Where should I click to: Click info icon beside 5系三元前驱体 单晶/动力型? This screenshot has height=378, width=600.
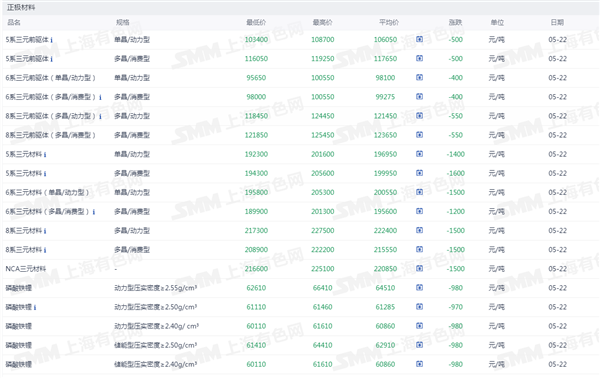(52, 40)
